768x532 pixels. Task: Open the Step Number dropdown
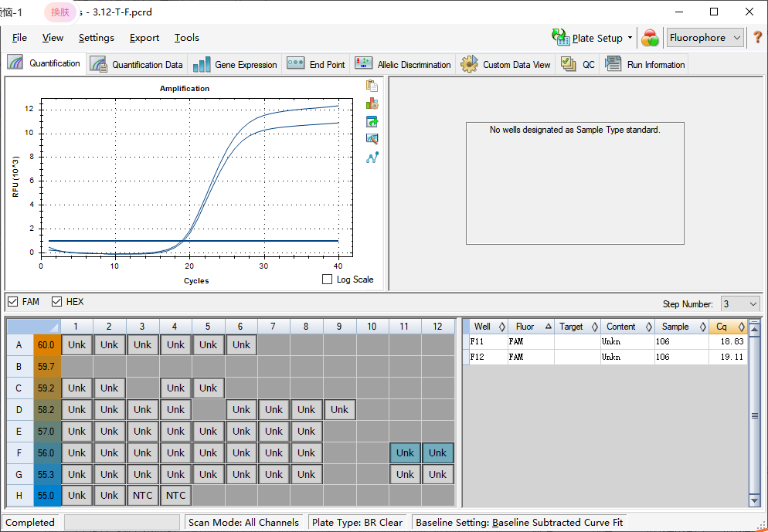tap(740, 304)
